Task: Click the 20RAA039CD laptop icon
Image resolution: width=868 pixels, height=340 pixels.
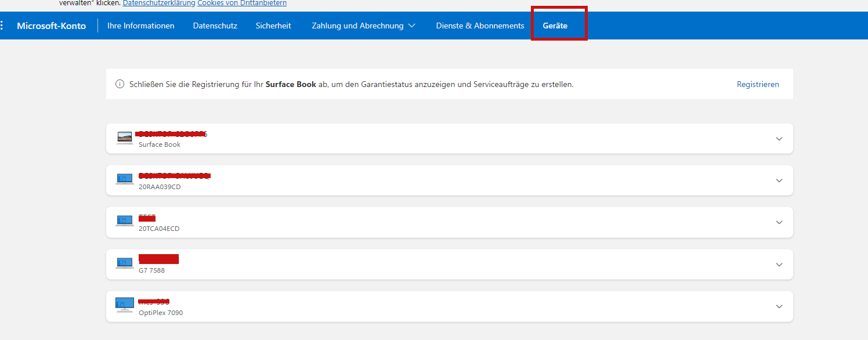Action: 125,180
